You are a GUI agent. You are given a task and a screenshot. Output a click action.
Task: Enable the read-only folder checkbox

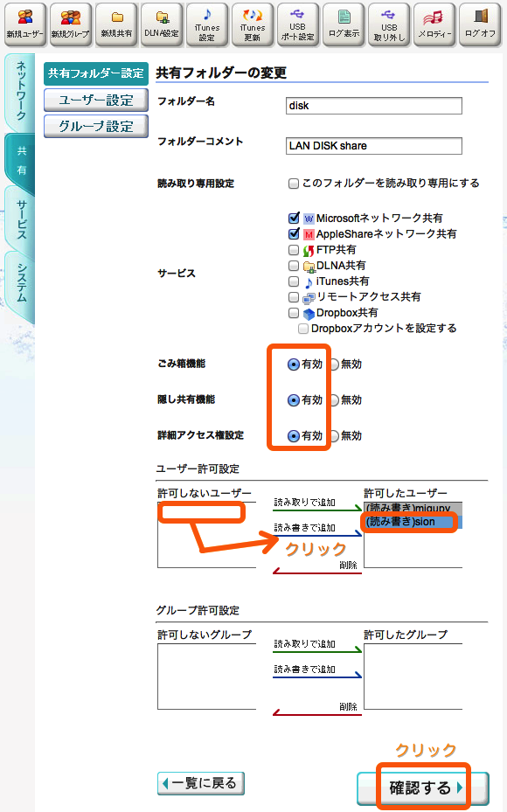point(294,184)
